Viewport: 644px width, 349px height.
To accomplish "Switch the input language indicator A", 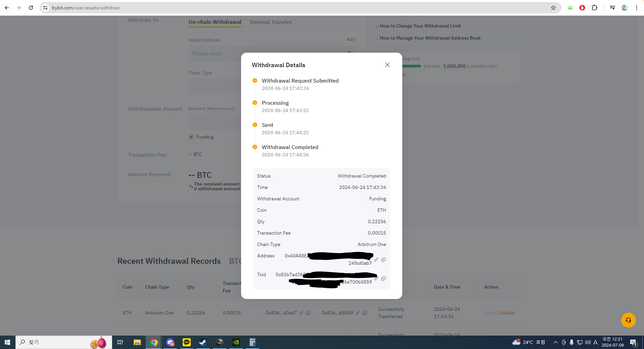I will click(x=595, y=342).
